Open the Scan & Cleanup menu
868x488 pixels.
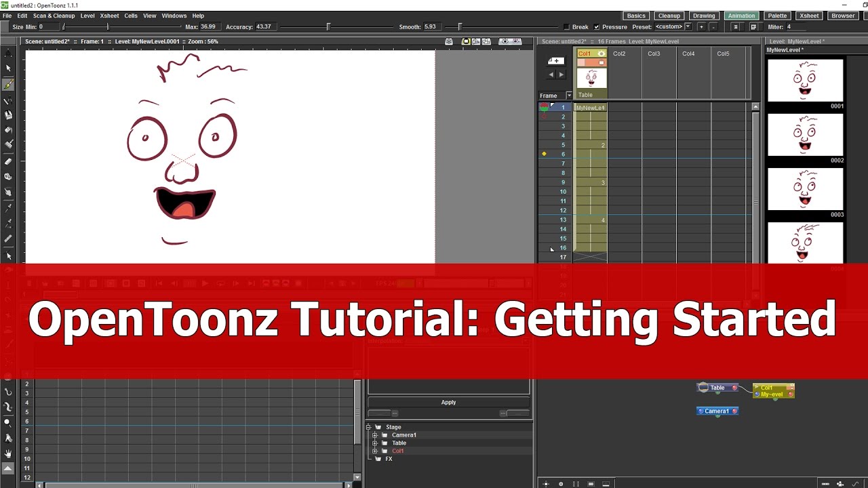coord(54,16)
